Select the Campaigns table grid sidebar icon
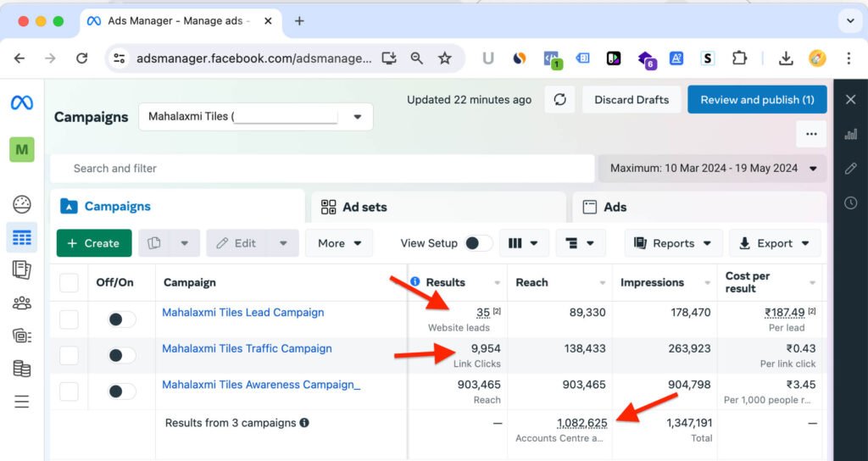Screen dimensions: 868x461 coord(21,238)
